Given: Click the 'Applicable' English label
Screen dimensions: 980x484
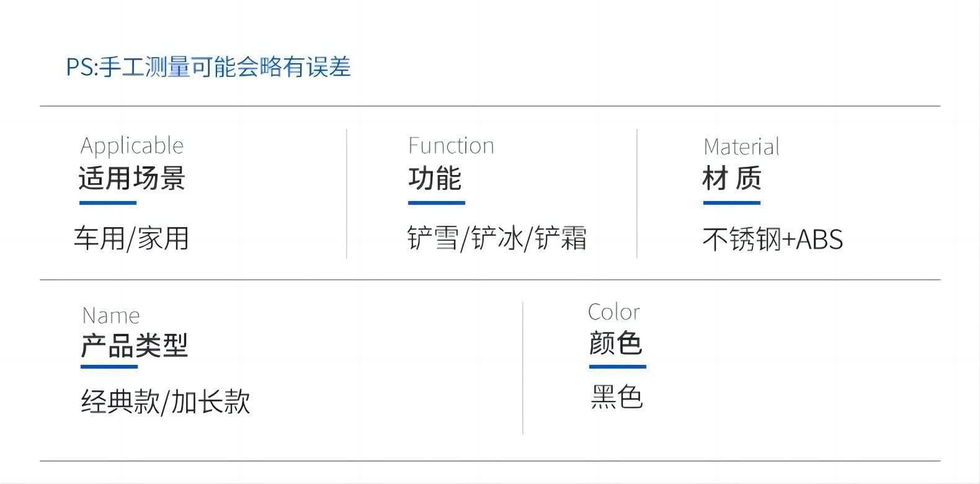Looking at the screenshot, I should 132,146.
